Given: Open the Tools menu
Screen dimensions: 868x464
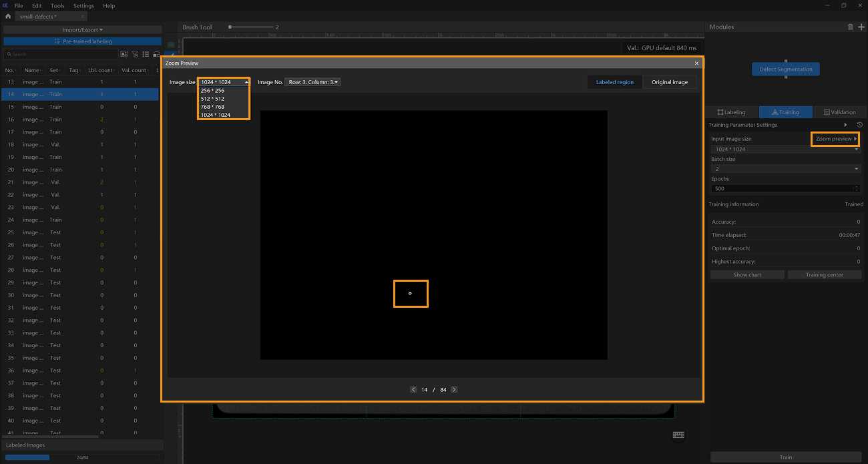Looking at the screenshot, I should [x=57, y=5].
